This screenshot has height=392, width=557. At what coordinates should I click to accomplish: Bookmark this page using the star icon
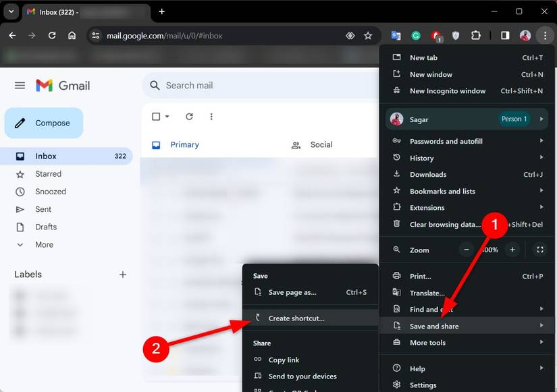368,36
